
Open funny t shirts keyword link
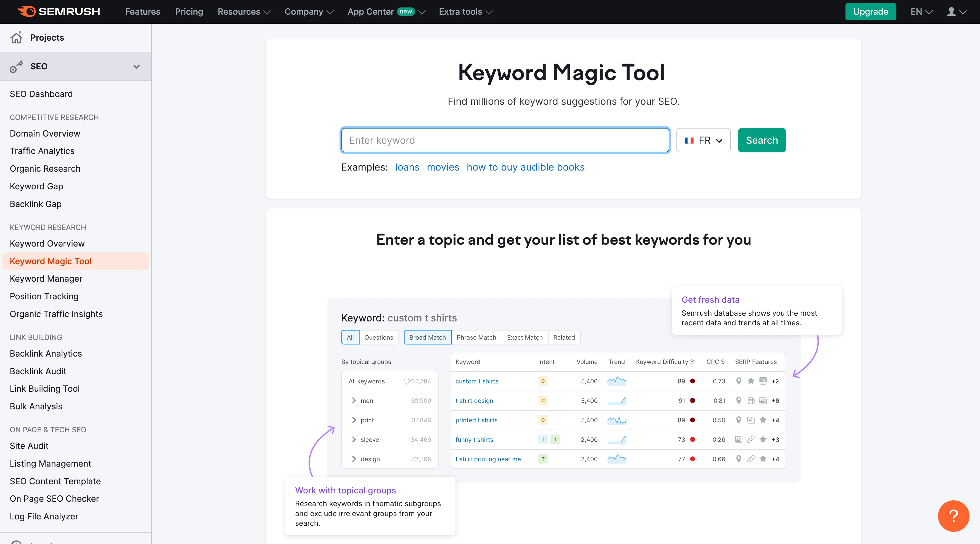point(474,439)
